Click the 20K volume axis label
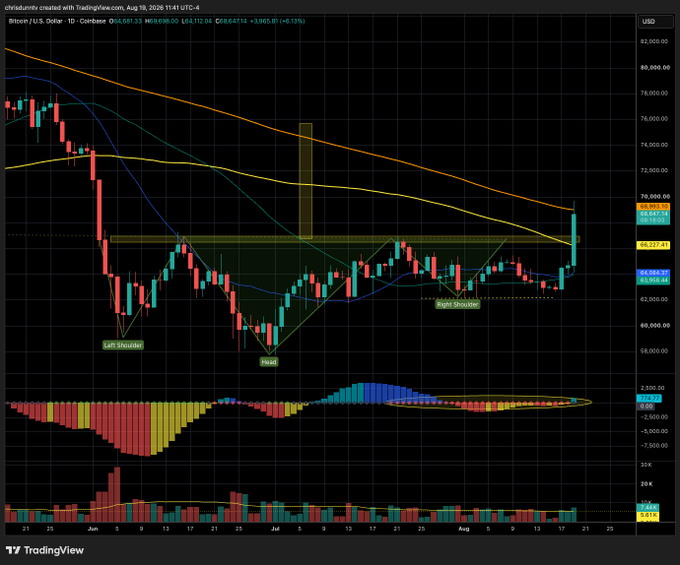This screenshot has width=680, height=565. (647, 484)
